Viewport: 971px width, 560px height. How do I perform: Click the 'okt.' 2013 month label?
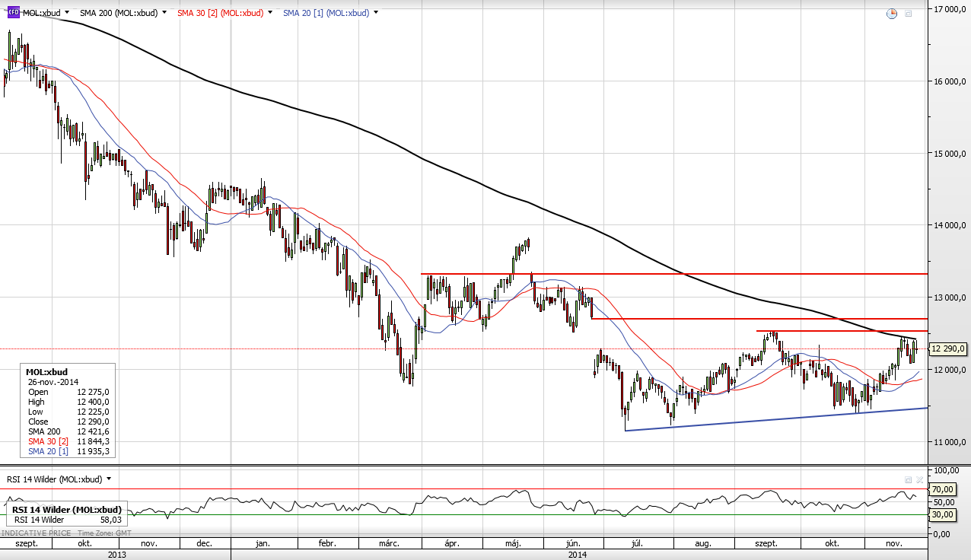[84, 544]
